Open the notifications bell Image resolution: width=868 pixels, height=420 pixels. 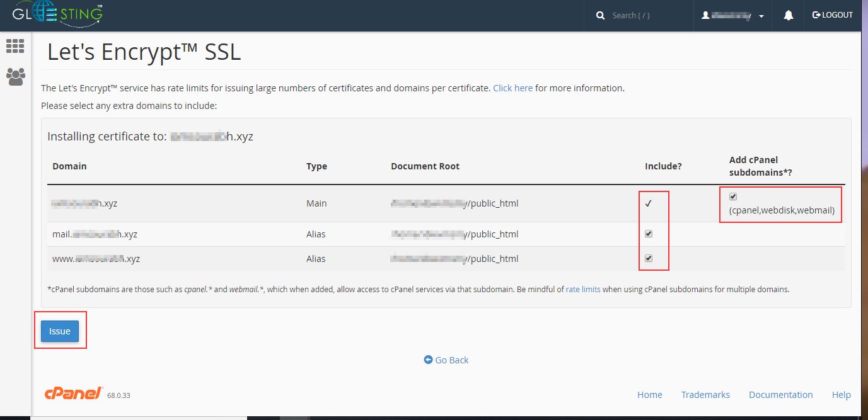(x=788, y=15)
